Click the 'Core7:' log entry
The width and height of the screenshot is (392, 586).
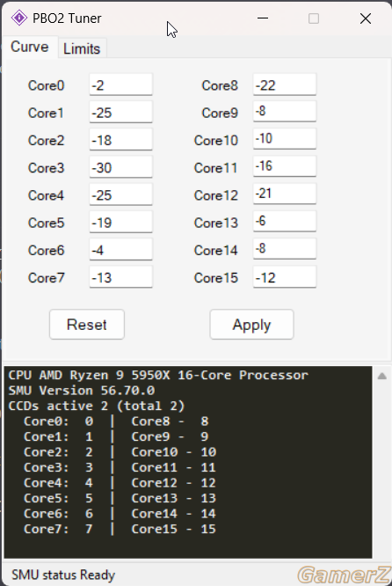point(58,529)
